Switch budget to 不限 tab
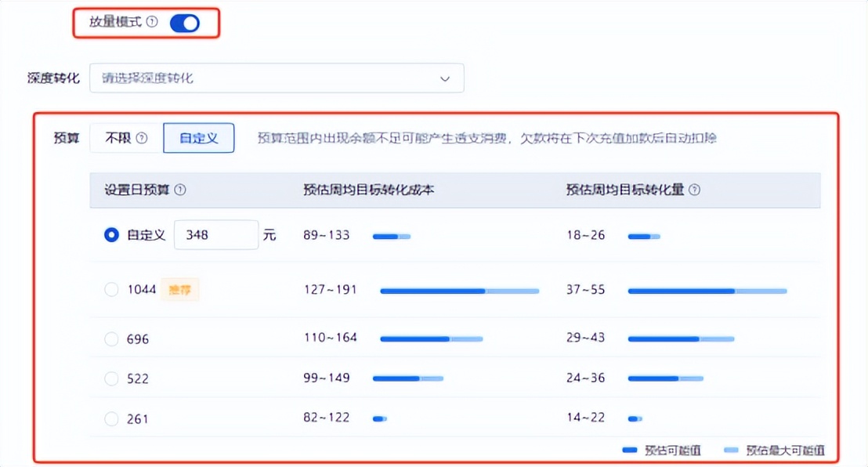This screenshot has height=467, width=868. [x=126, y=138]
